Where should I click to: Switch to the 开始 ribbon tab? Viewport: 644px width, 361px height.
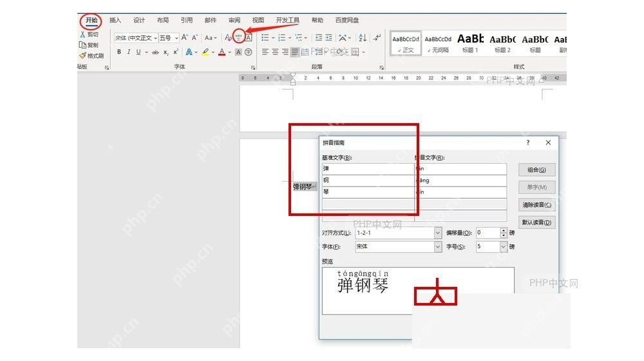coord(91,20)
